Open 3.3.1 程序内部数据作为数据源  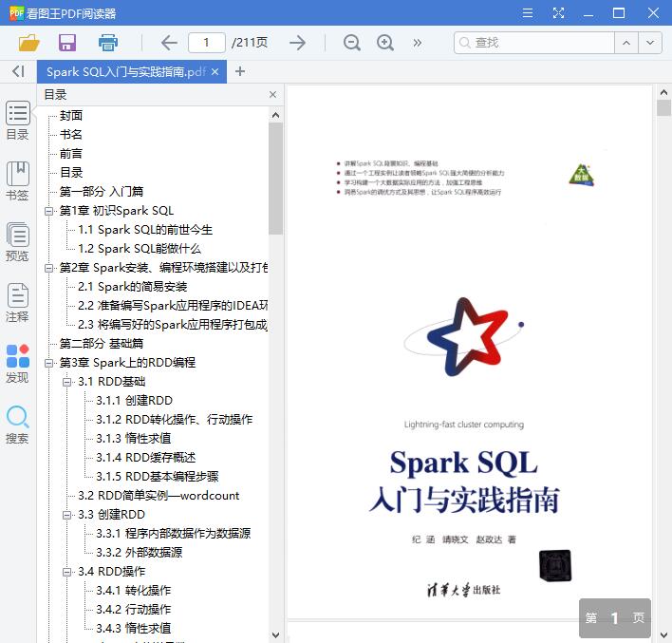173,533
